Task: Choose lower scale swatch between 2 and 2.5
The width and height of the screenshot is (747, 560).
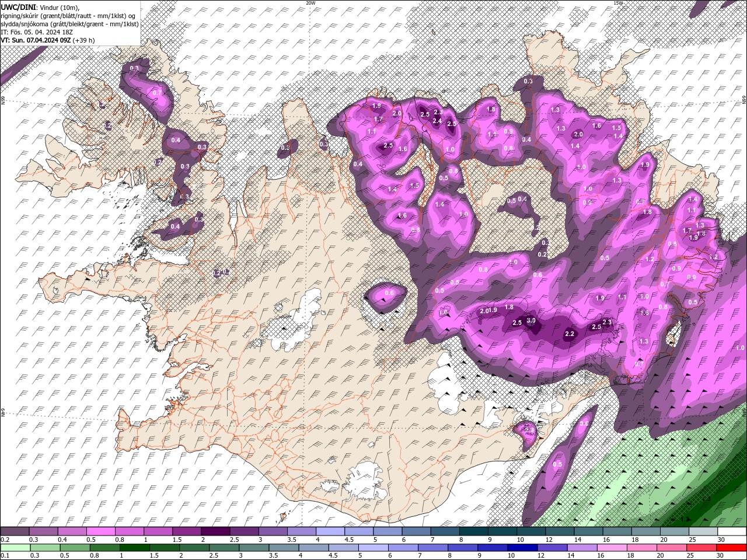Action: (x=194, y=548)
